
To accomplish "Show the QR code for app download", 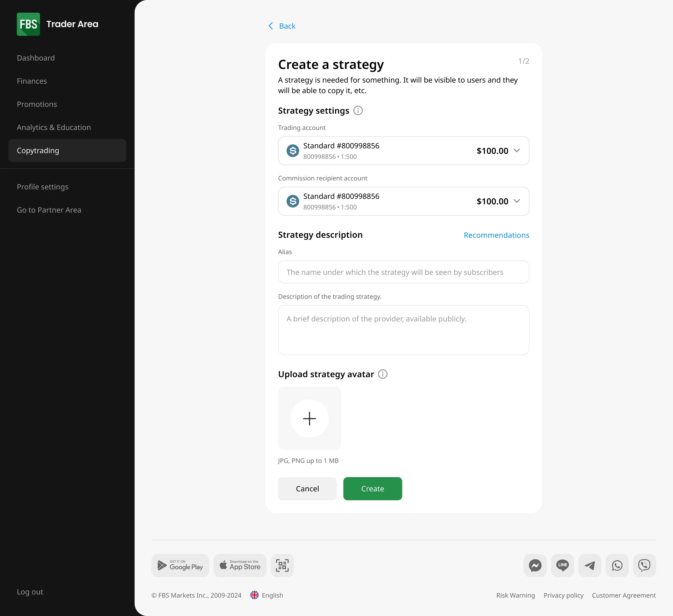I will coord(282,565).
